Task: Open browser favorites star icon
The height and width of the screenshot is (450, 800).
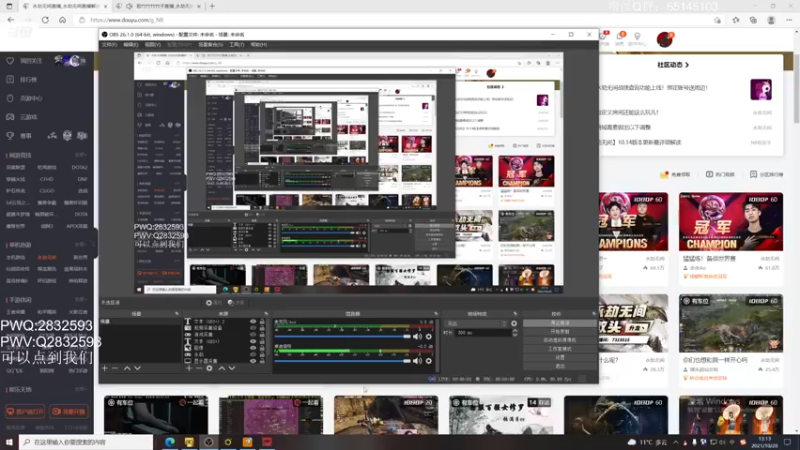Action: (x=735, y=20)
